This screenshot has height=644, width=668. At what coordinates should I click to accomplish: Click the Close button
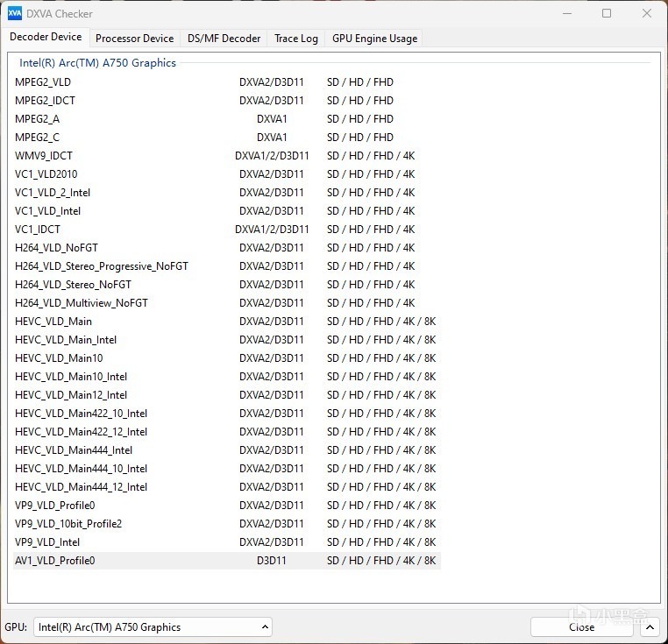pos(582,627)
